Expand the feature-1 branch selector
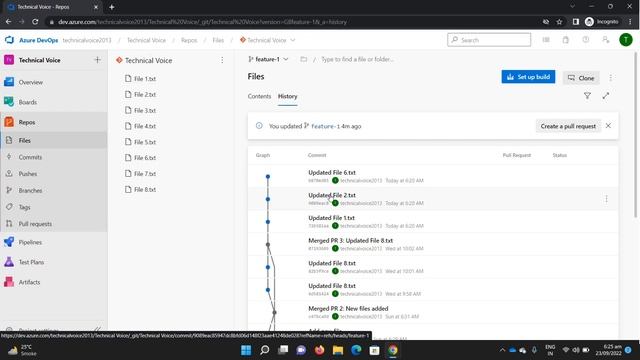The image size is (640, 360). point(268,60)
